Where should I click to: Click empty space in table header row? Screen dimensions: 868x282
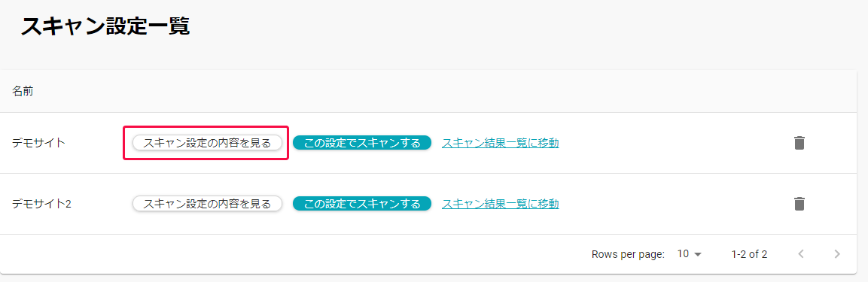pyautogui.click(x=443, y=92)
